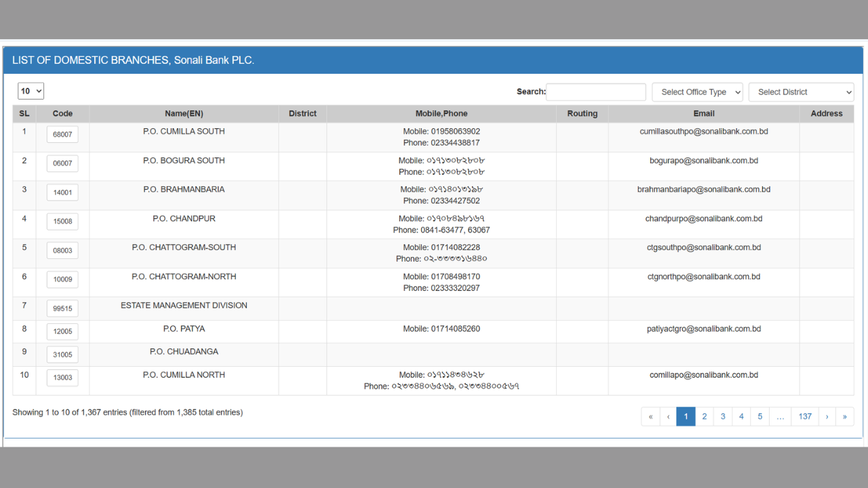Go to previous page using single-left arrow

668,416
